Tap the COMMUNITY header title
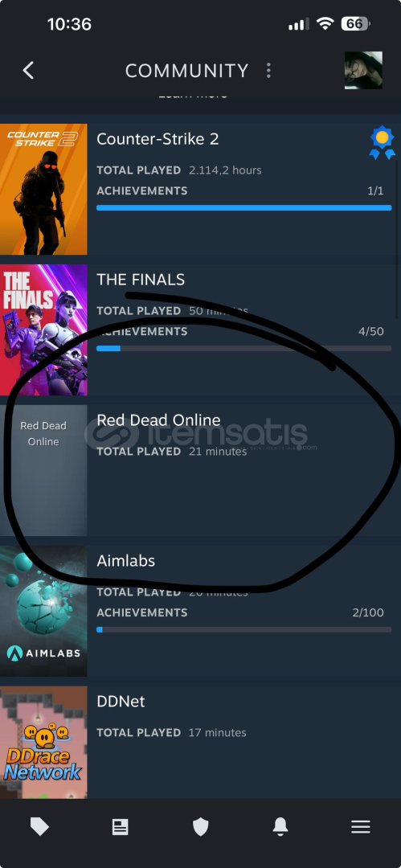The width and height of the screenshot is (401, 868). coord(186,71)
